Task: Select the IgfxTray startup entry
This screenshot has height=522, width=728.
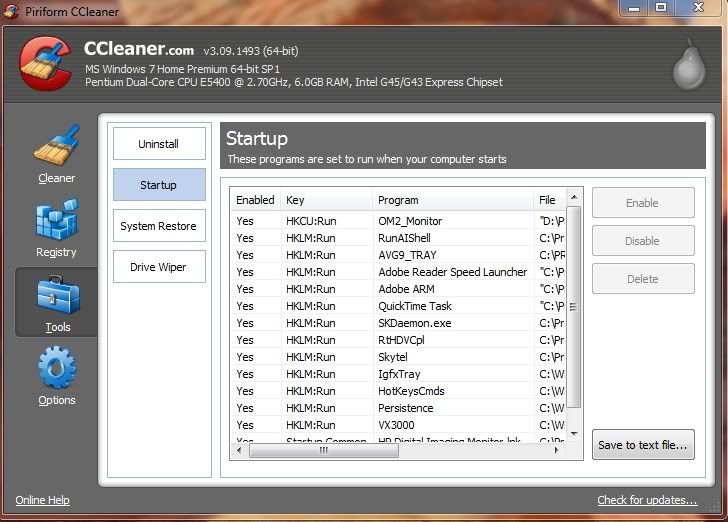Action: click(x=398, y=374)
